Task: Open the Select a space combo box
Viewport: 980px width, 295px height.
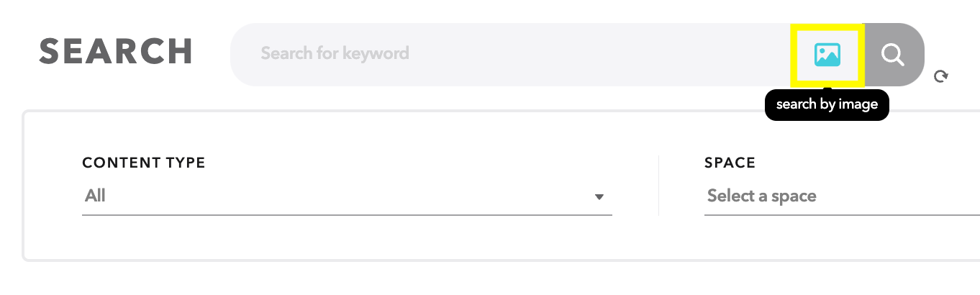Action: coord(842,196)
